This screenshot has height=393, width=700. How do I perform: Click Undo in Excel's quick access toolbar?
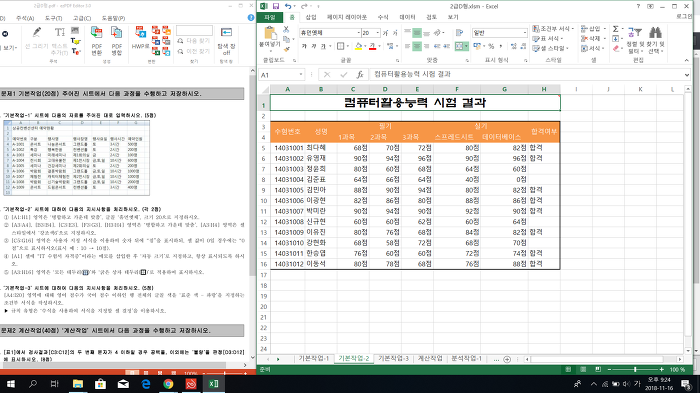pos(288,6)
